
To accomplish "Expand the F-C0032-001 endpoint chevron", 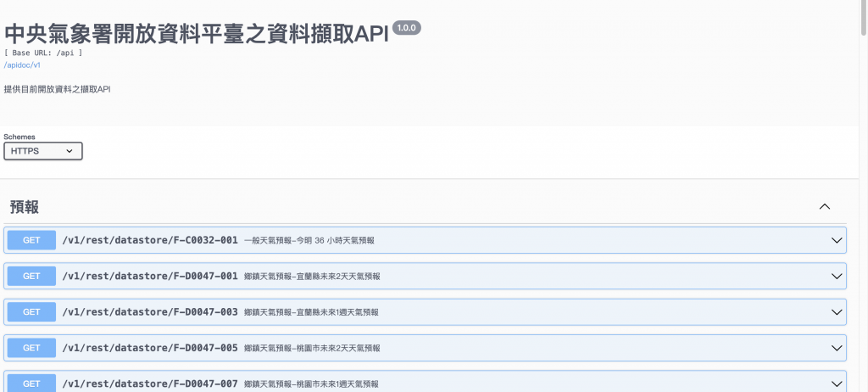I will pyautogui.click(x=837, y=240).
